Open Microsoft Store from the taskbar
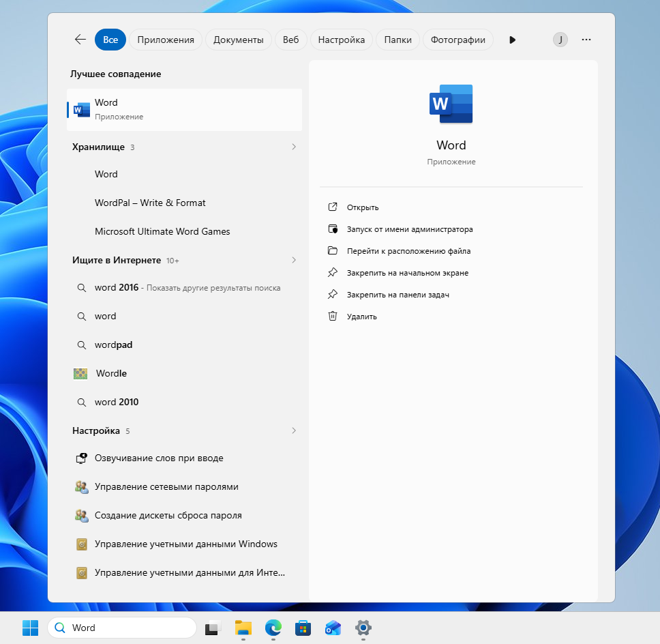Screen dimensions: 660x644 click(303, 628)
